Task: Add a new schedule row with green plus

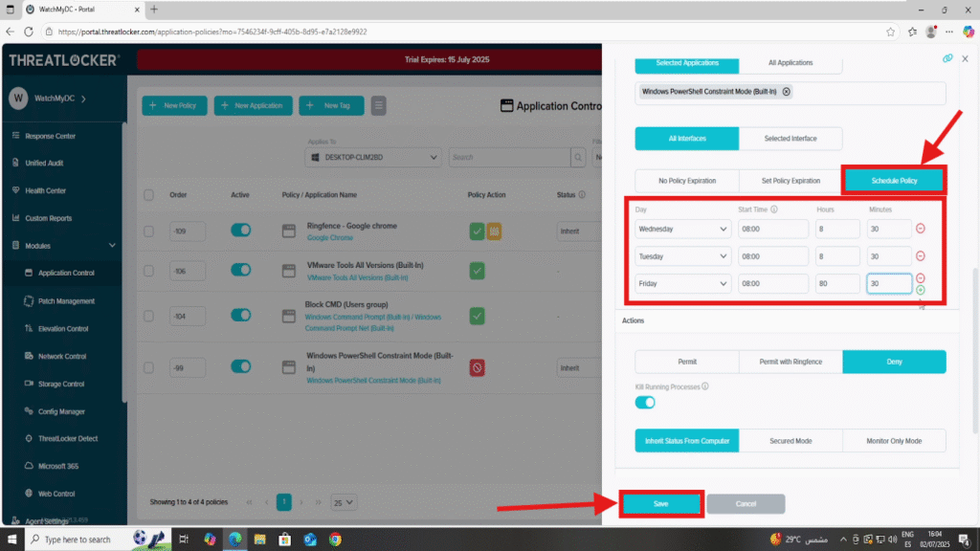Action: (x=920, y=290)
